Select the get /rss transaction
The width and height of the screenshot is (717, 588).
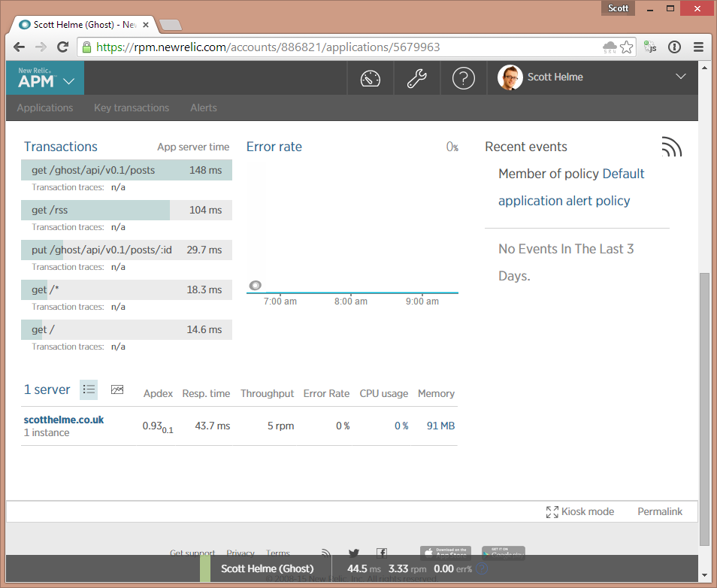coord(127,210)
